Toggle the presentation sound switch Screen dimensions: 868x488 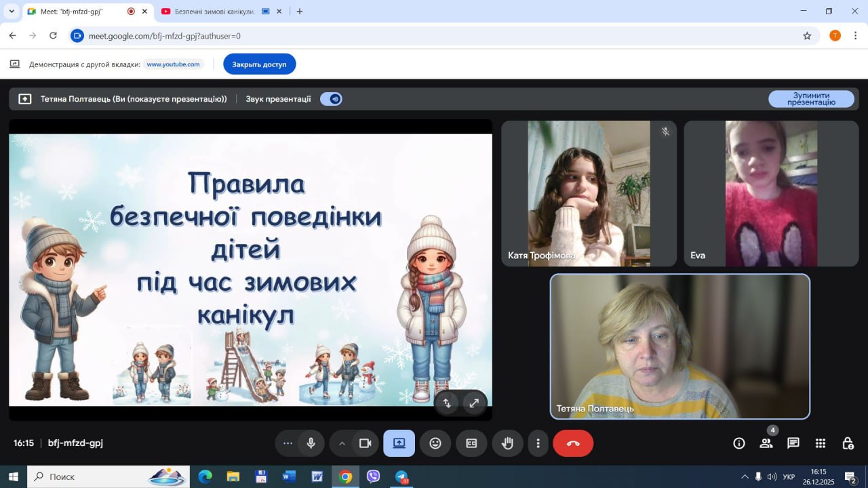(x=332, y=99)
